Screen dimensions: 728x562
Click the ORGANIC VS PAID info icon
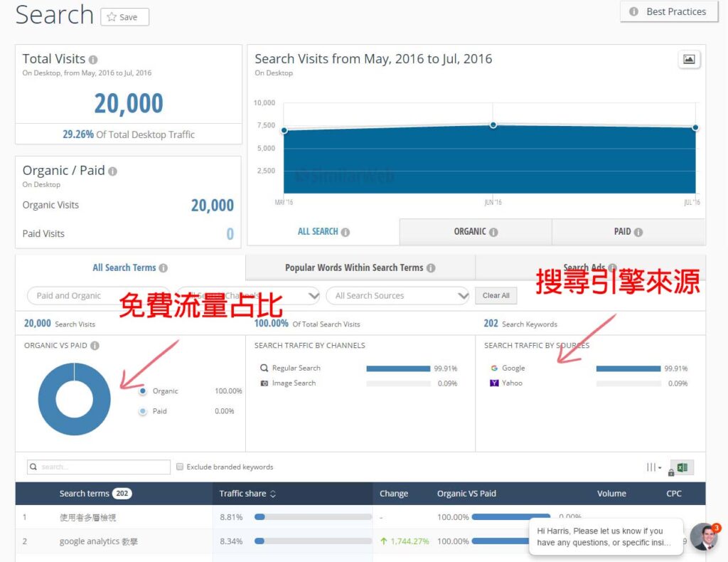point(95,346)
